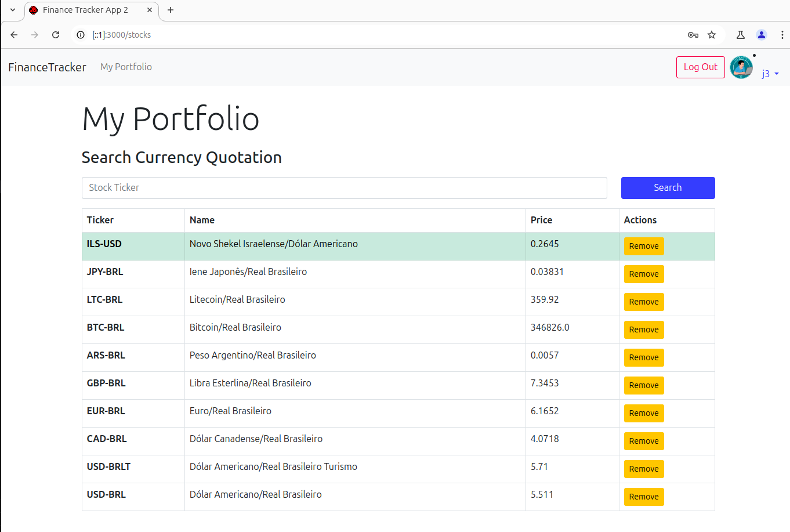Click Dólar Canadense/Real Brasileiro name
The image size is (790, 532).
point(256,439)
